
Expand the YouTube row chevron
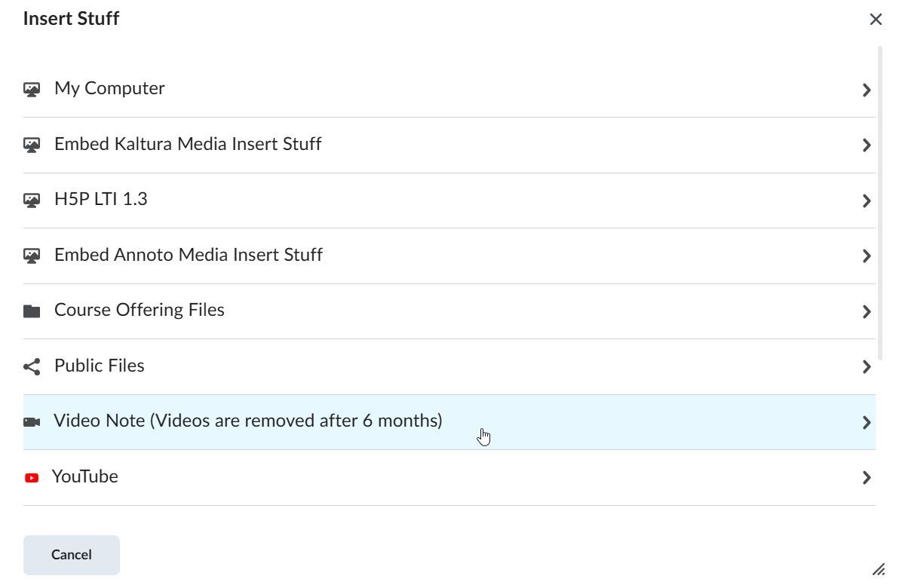[x=867, y=477]
